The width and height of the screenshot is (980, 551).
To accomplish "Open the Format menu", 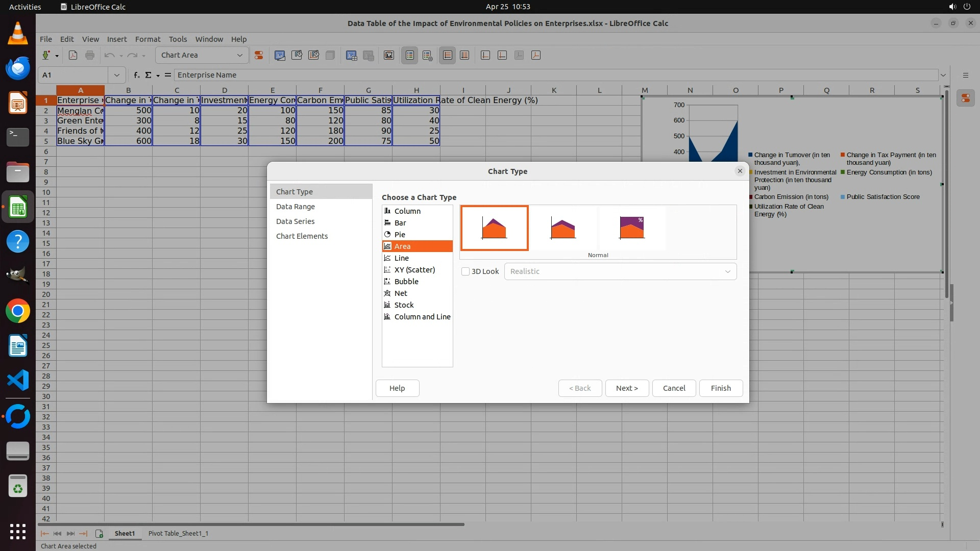I will point(148,39).
